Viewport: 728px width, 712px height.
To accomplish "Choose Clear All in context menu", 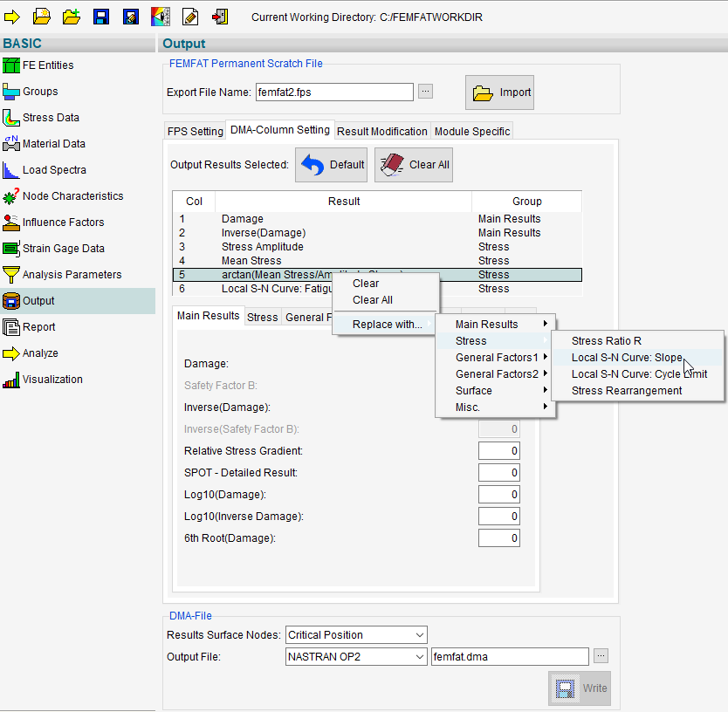I will [386, 300].
